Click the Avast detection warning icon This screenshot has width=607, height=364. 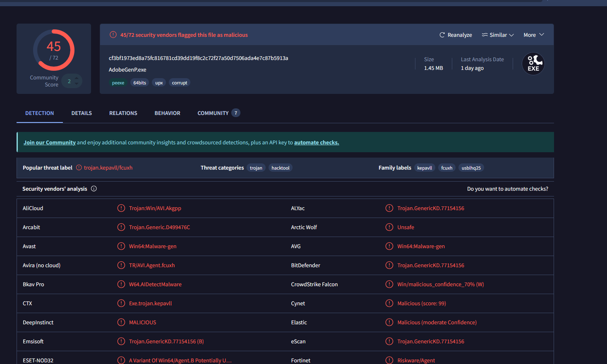121,246
